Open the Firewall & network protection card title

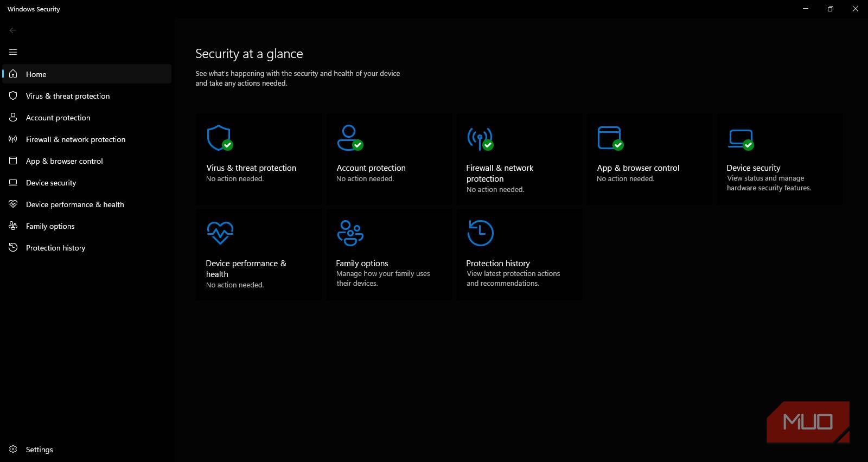tap(500, 174)
